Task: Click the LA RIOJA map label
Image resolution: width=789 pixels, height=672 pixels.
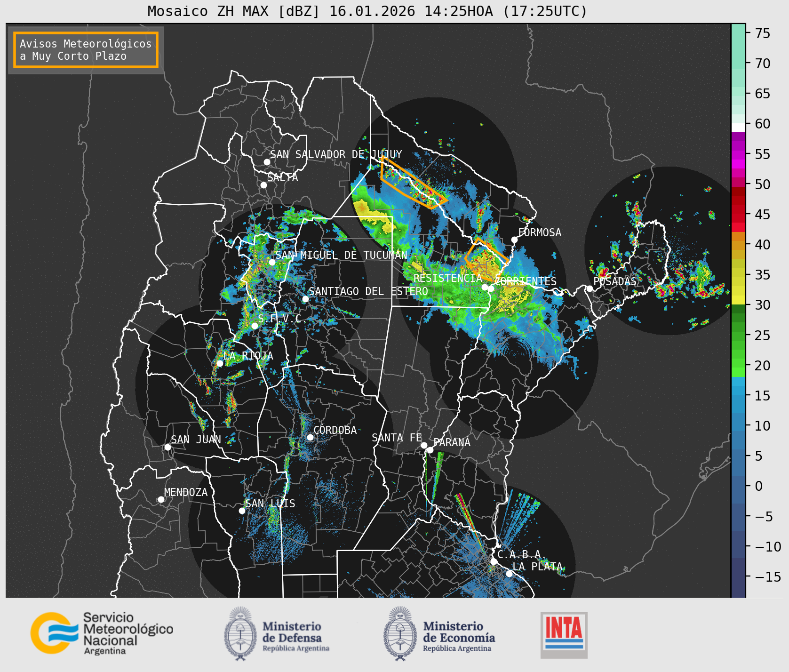Action: [x=248, y=356]
